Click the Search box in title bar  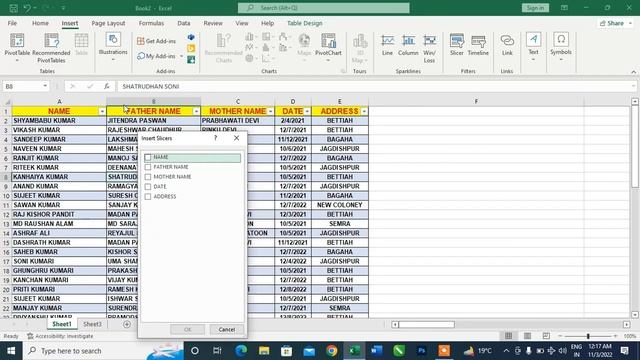click(324, 8)
